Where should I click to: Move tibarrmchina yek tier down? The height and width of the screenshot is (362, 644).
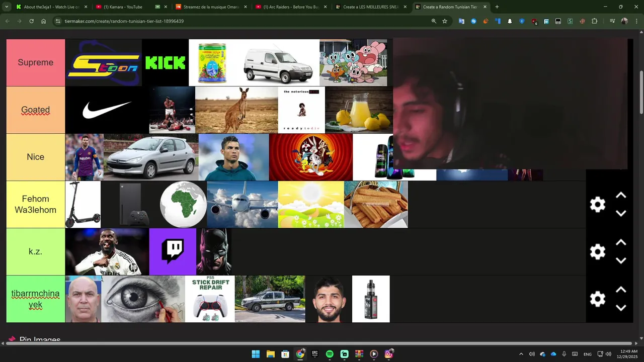point(621,308)
